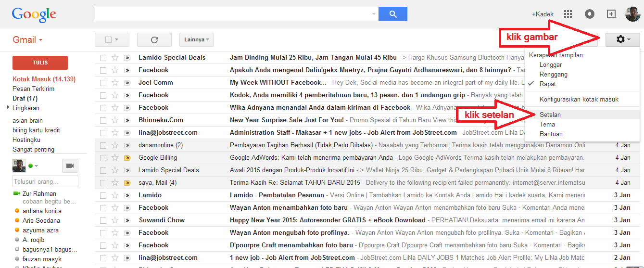Viewport: 644px width, 268px height.
Task: Open Kotak Masuk (14.139) folder
Action: [x=44, y=79]
